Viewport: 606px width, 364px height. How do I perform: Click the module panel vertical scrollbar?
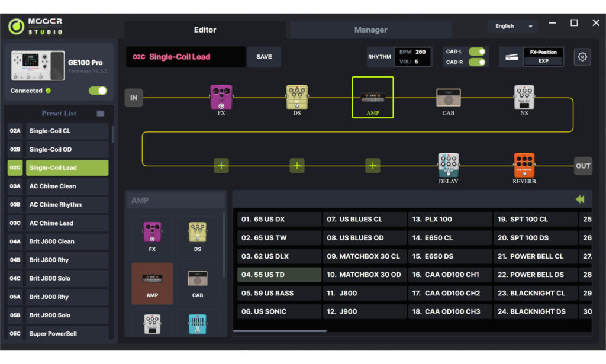[224, 244]
